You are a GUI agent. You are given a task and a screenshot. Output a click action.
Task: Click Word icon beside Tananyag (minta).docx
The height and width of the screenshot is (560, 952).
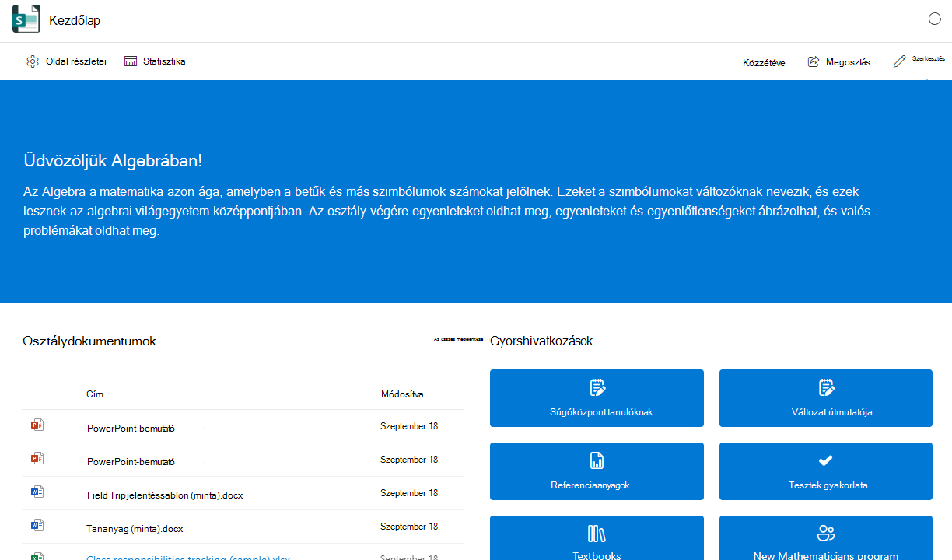click(37, 526)
